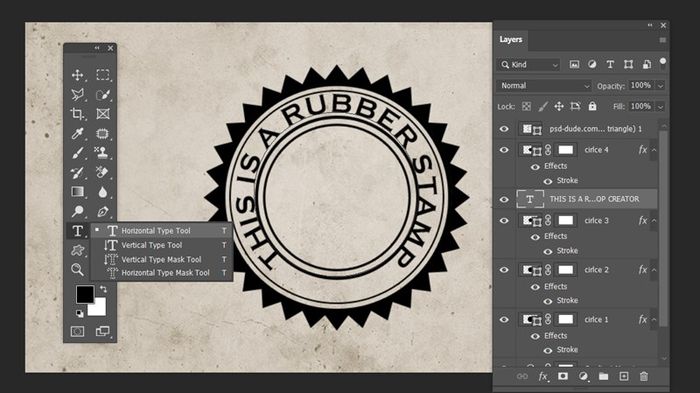700x393 pixels.
Task: Select the Spot Healing Brush tool
Action: [x=103, y=133]
